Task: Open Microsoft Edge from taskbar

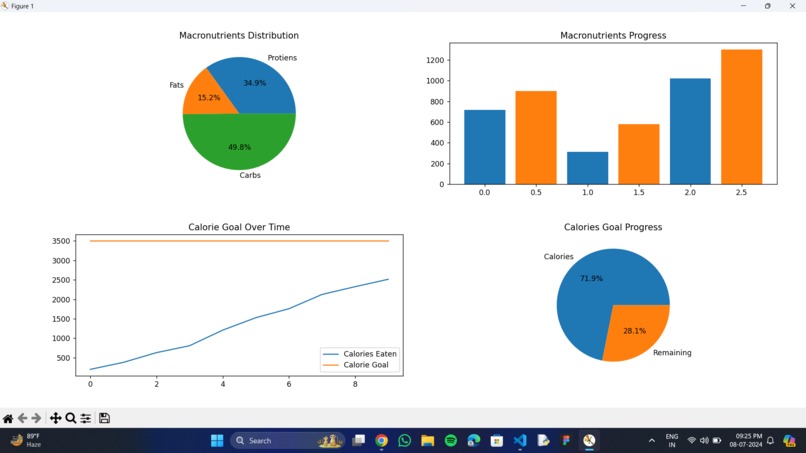Action: coord(474,441)
